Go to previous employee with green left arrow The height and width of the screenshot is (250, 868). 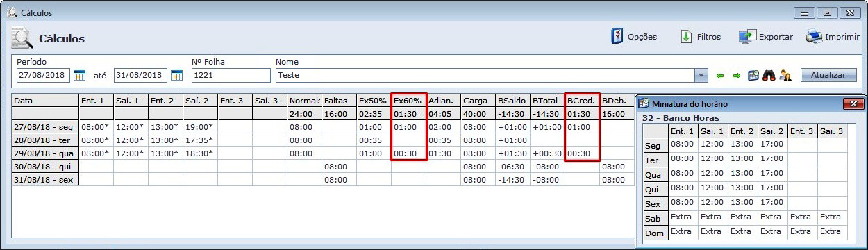coord(720,75)
